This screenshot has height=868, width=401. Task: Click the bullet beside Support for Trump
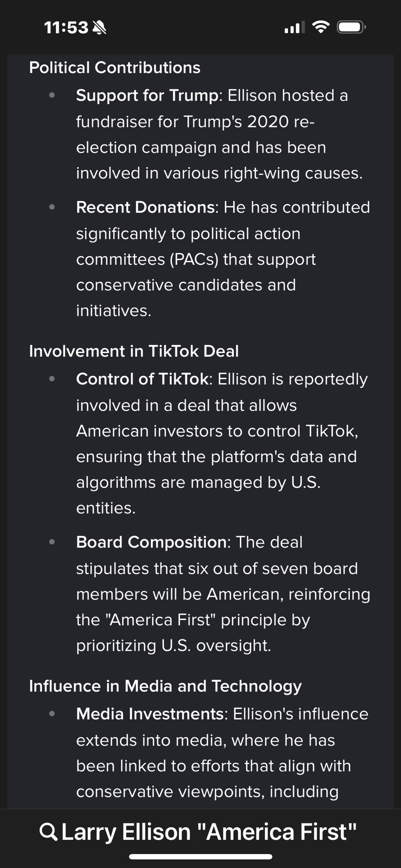click(x=52, y=95)
